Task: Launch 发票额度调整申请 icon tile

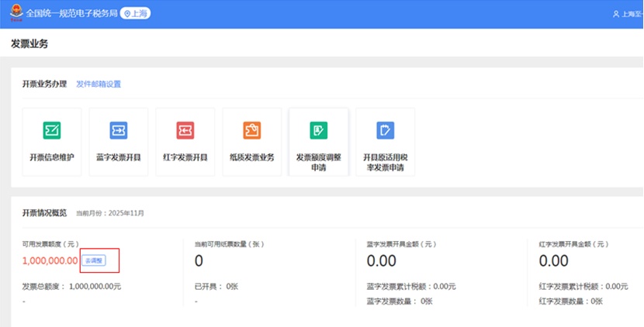Action: pos(318,130)
